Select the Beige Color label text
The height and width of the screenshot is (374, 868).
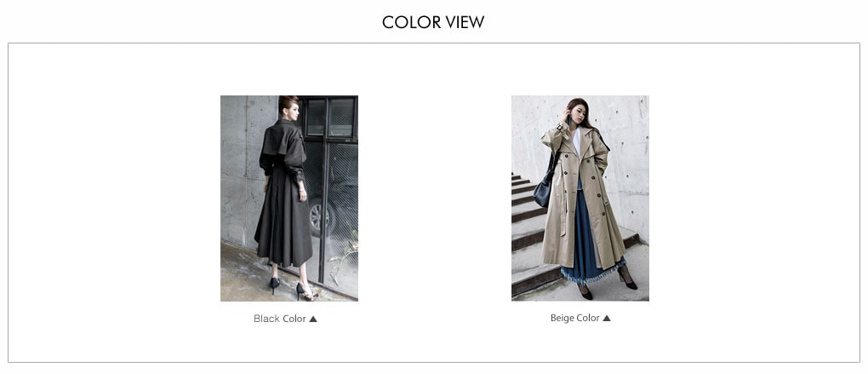(x=574, y=318)
